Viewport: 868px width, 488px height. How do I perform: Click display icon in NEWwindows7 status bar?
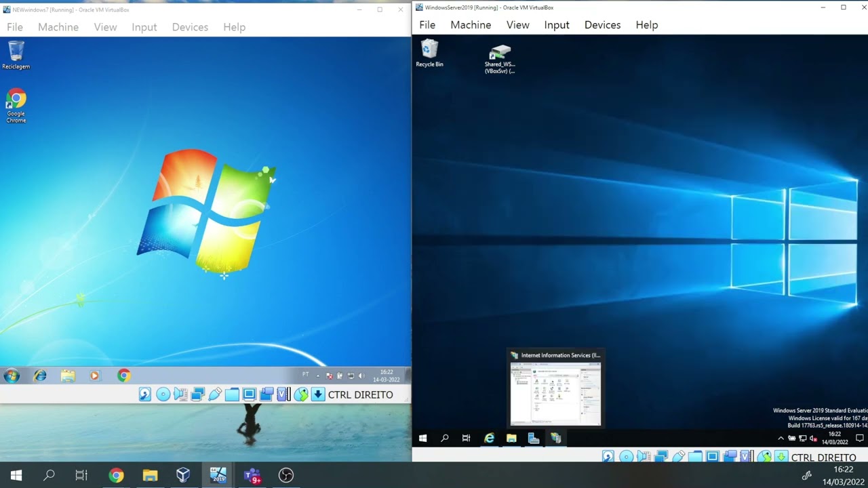click(249, 394)
